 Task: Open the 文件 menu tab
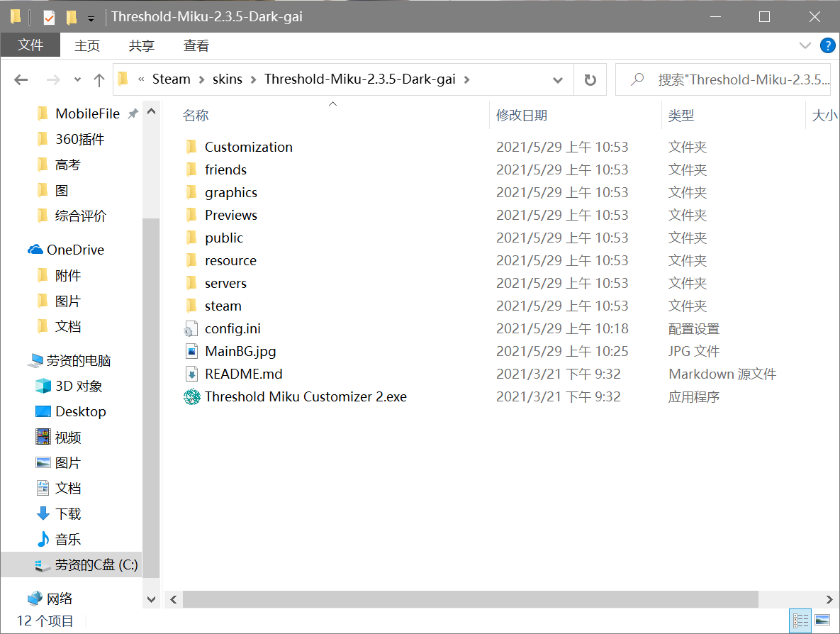[x=30, y=45]
